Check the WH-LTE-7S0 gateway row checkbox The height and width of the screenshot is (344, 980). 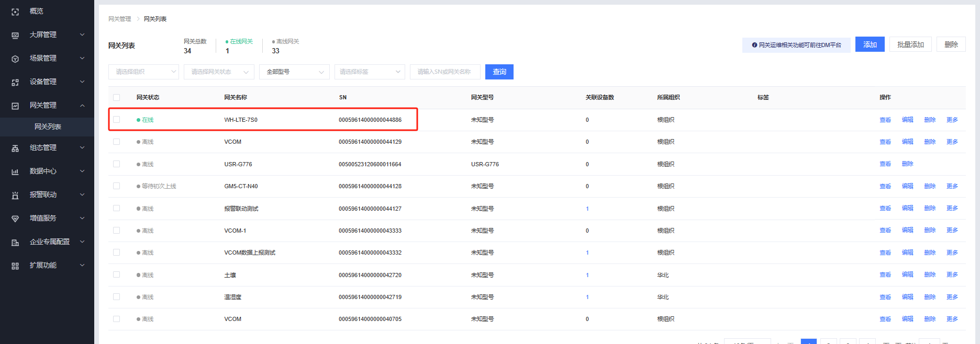pyautogui.click(x=116, y=120)
